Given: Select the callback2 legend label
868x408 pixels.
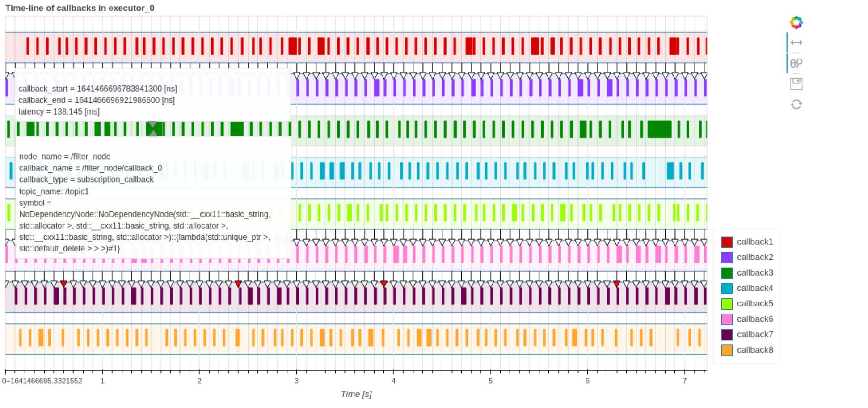Looking at the screenshot, I should tap(755, 257).
